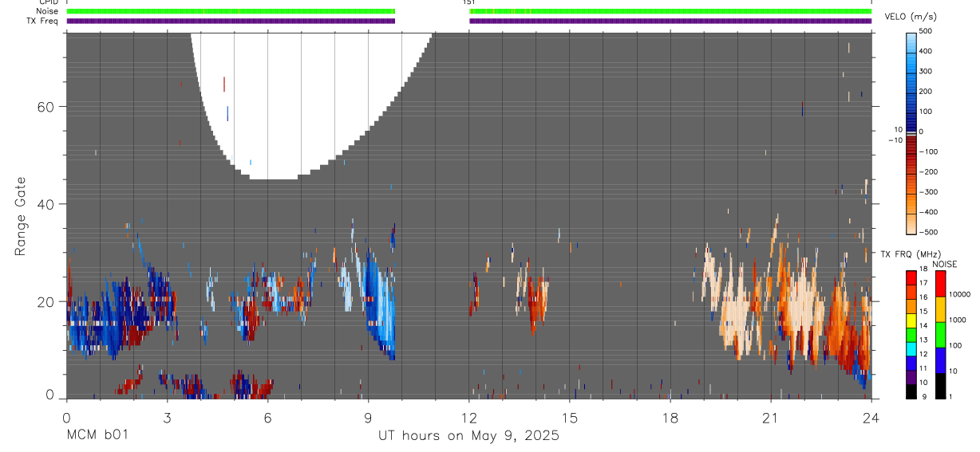Select the 24 tick on UT hours axis
Viewport: 980px width, 452px height.
871,417
